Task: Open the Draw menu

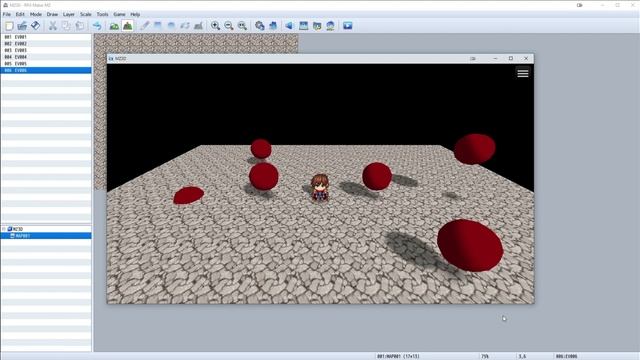Action: point(52,14)
